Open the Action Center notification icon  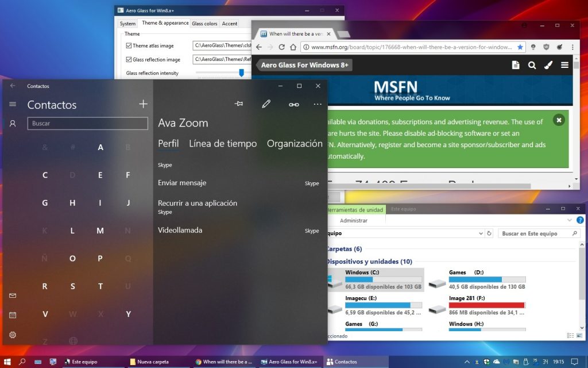tap(574, 362)
